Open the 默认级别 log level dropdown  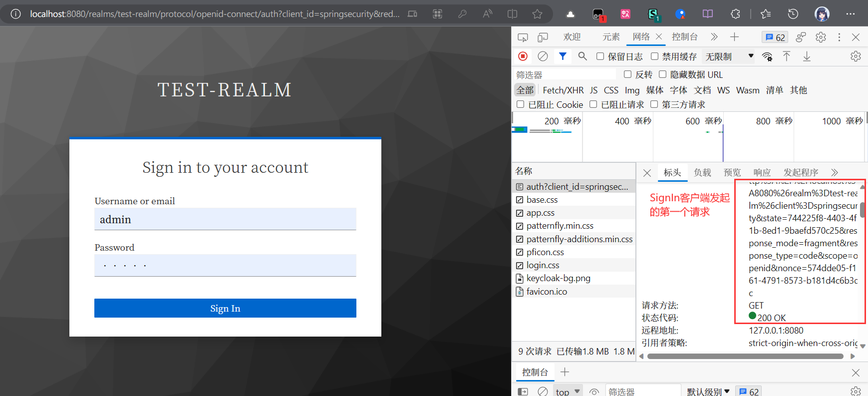pos(708,392)
